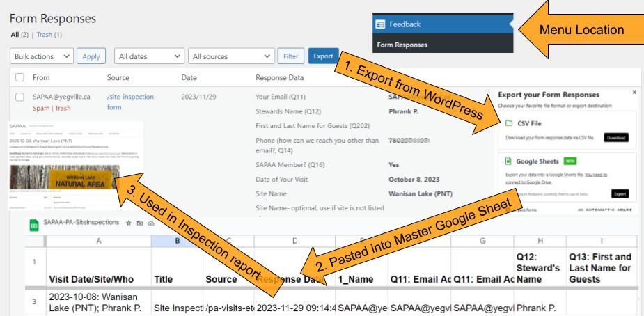
Task: Check the SAPAA@yegville.ca response row checkbox
Action: 19,97
